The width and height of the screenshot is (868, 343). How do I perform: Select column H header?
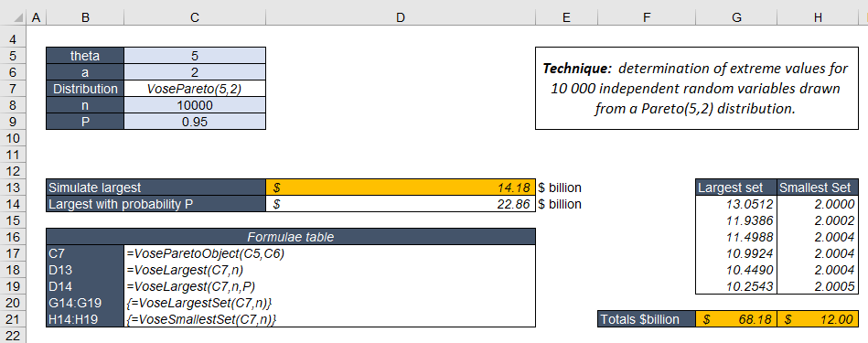click(x=818, y=17)
